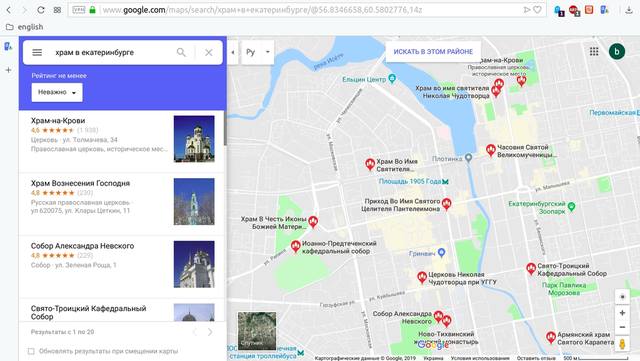Show my location on the map
Viewport: 640px width, 361px height.
click(622, 297)
